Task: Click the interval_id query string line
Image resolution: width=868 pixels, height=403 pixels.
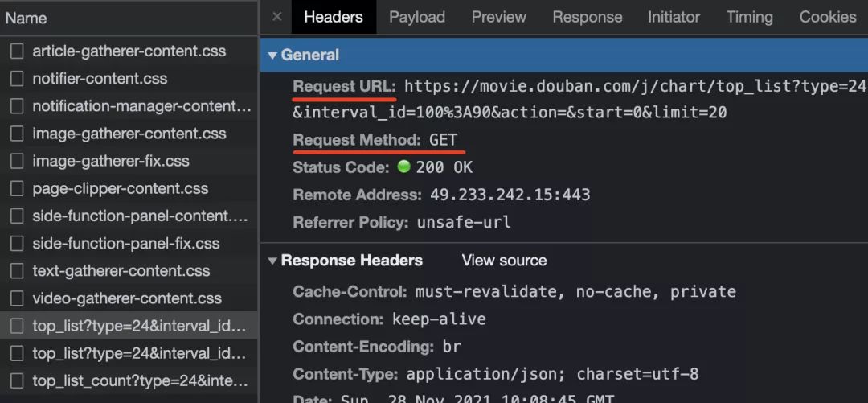Action: (510, 113)
